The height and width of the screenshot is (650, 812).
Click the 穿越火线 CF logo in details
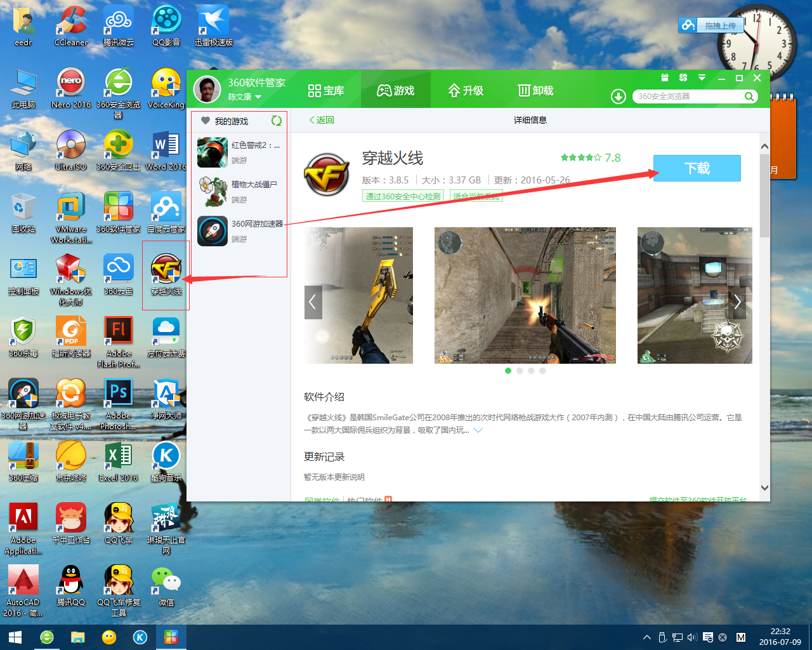pyautogui.click(x=327, y=175)
